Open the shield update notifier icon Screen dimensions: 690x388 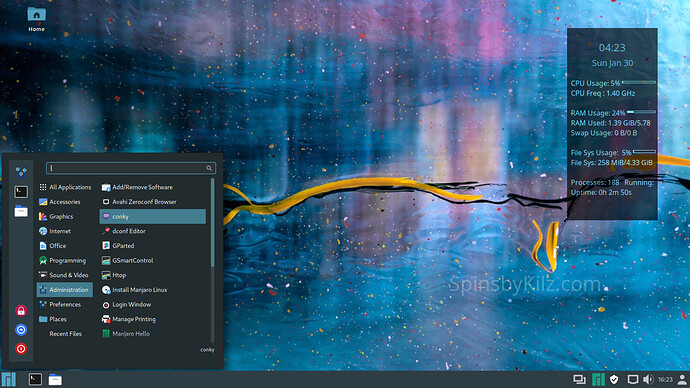(614, 379)
